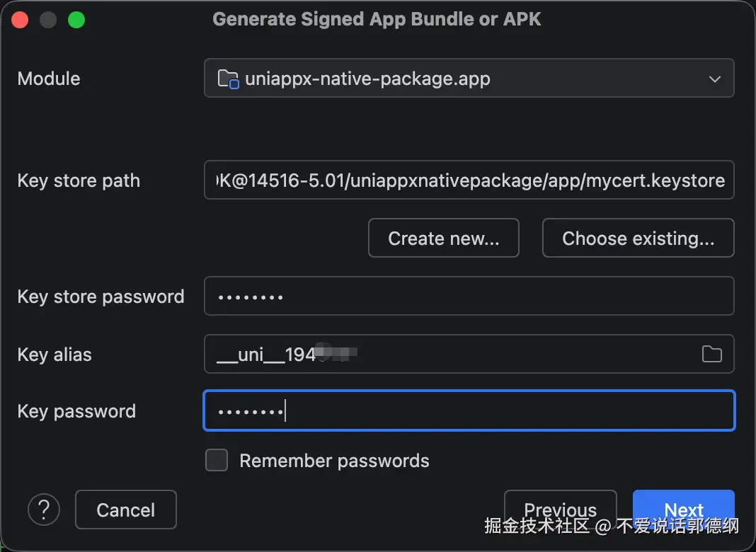Click into the Key store password field

click(469, 296)
